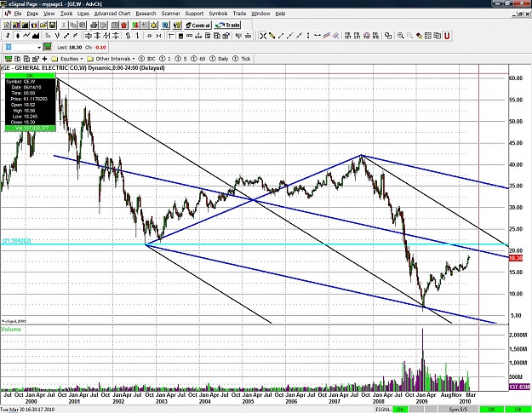Open the Window menu
Image resolution: width=532 pixels, height=413 pixels.
(260, 14)
